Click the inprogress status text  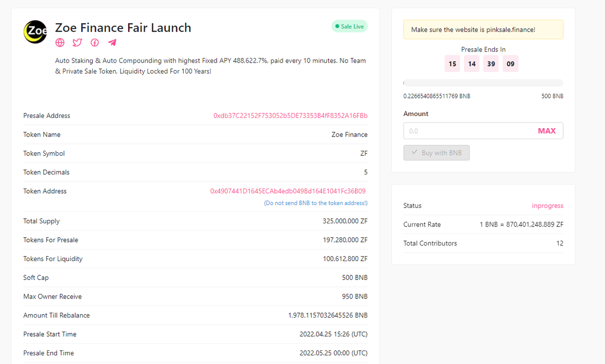[x=548, y=206]
